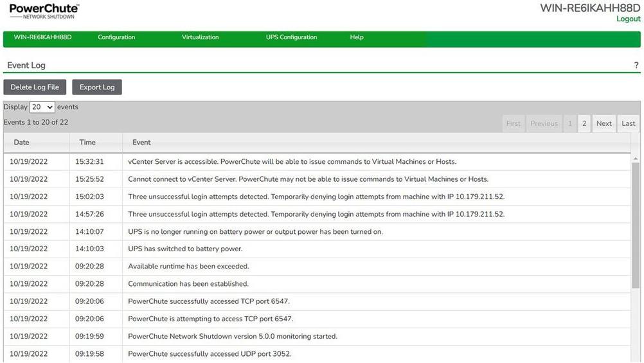Select the vCenter Server is accessible event row
The height and width of the screenshot is (363, 644).
pos(292,162)
